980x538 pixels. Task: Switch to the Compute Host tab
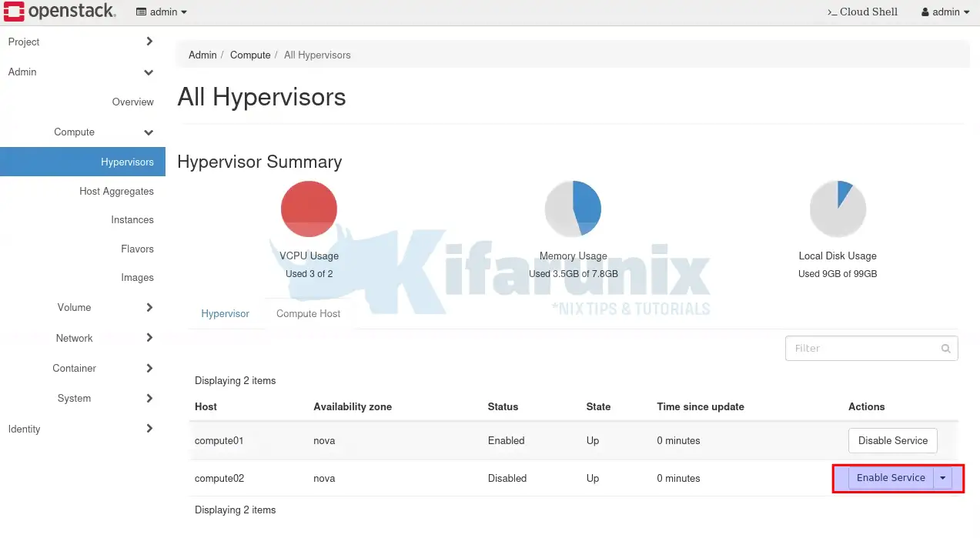308,313
